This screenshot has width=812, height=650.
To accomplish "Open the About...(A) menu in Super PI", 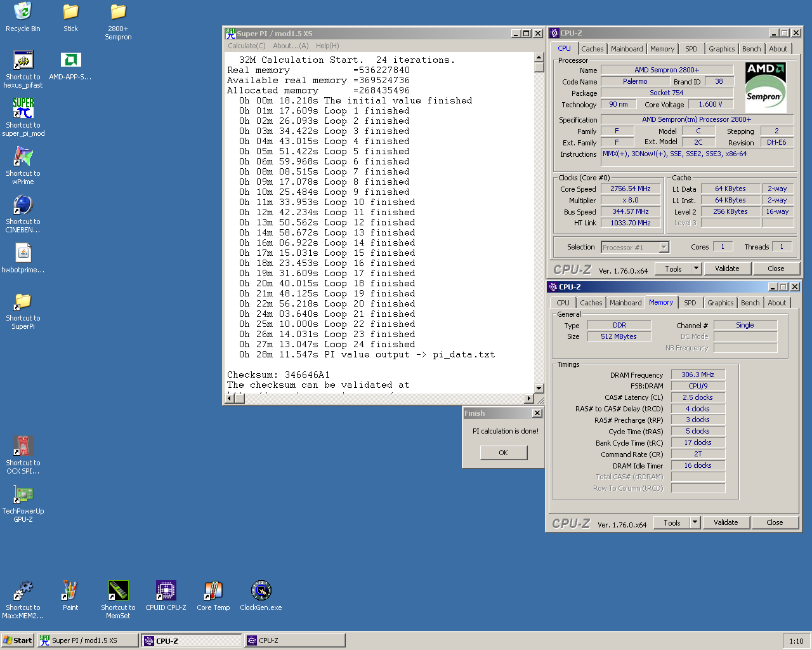I will [x=291, y=46].
